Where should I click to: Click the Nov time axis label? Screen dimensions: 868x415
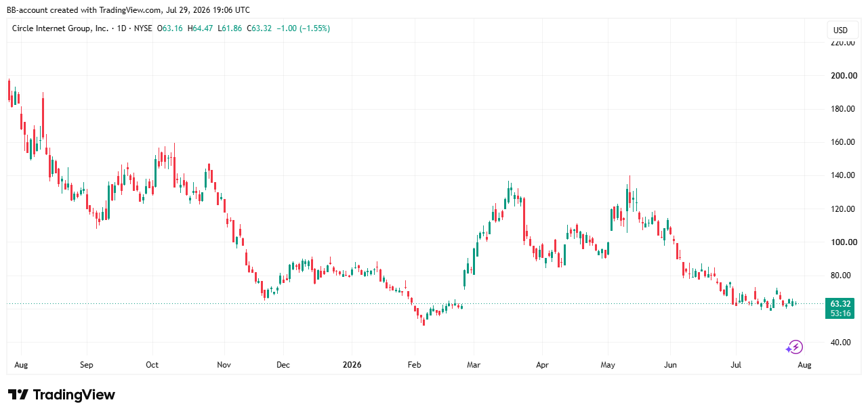pyautogui.click(x=224, y=365)
